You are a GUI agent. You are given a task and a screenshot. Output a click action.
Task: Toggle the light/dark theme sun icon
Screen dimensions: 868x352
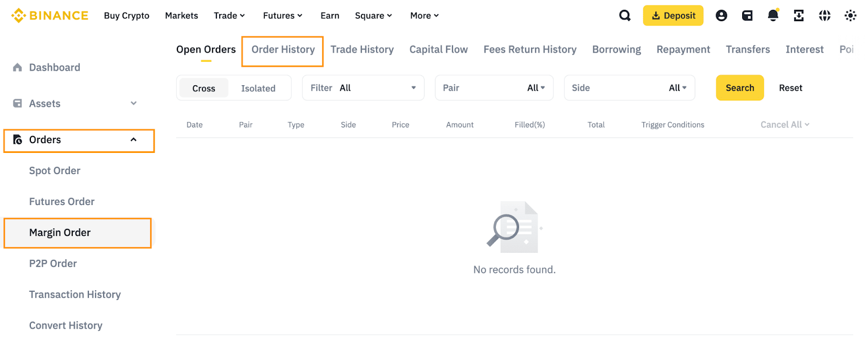[x=850, y=16]
